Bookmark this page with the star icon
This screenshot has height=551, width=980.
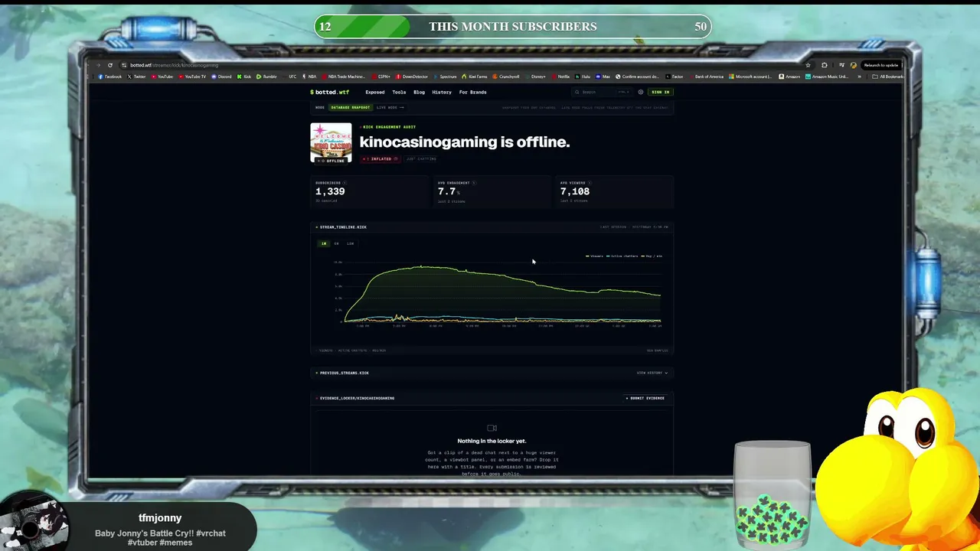pyautogui.click(x=808, y=65)
